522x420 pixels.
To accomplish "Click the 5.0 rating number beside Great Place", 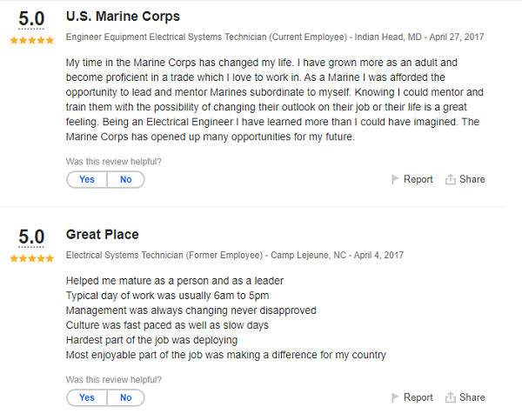I will point(31,237).
